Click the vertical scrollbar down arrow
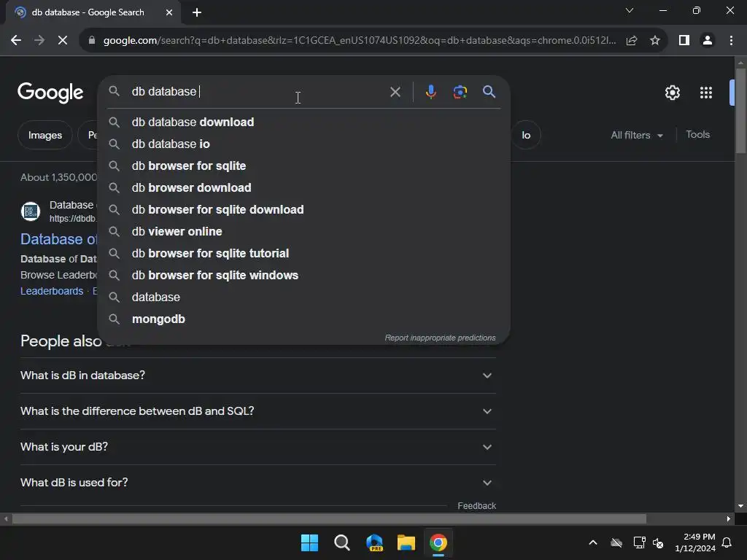The width and height of the screenshot is (747, 560). pos(740,506)
